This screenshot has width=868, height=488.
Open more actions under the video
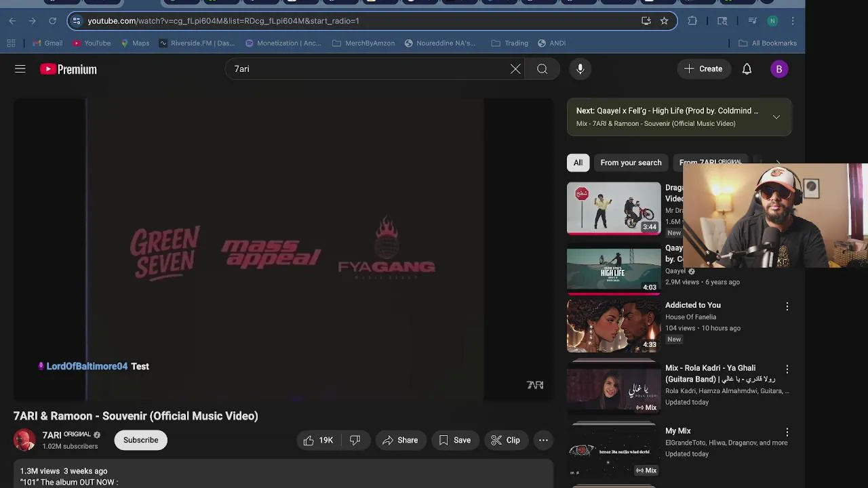543,441
